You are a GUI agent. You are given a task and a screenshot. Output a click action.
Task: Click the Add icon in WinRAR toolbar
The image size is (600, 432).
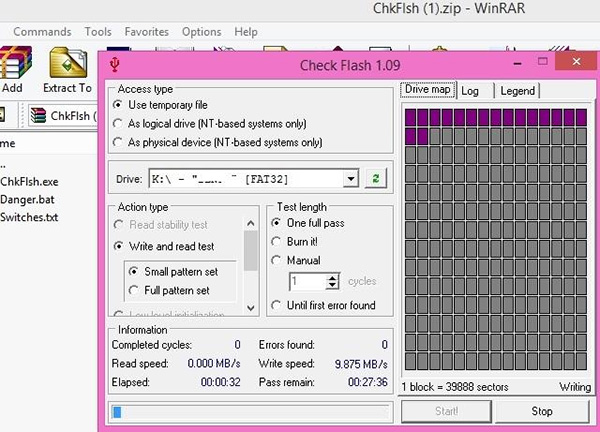15,63
